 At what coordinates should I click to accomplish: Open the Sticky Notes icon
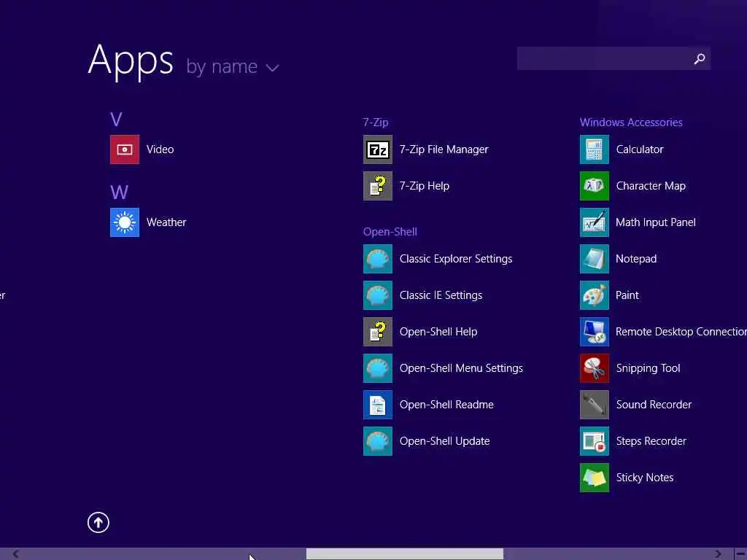coord(595,478)
